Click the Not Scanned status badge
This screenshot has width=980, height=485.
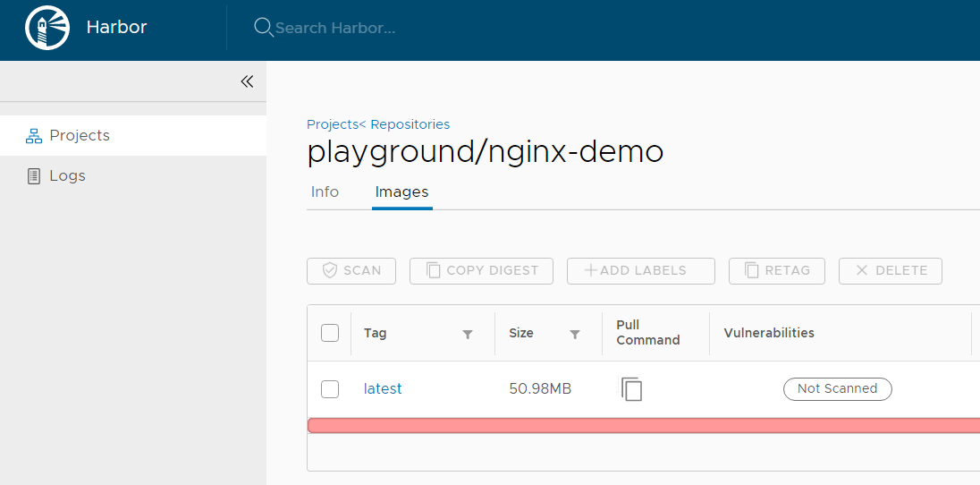838,388
